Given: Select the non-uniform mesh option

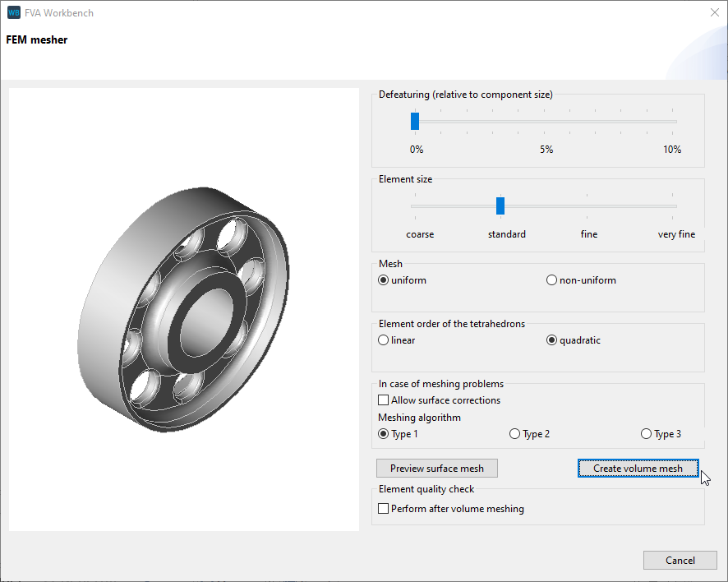Looking at the screenshot, I should click(x=551, y=279).
